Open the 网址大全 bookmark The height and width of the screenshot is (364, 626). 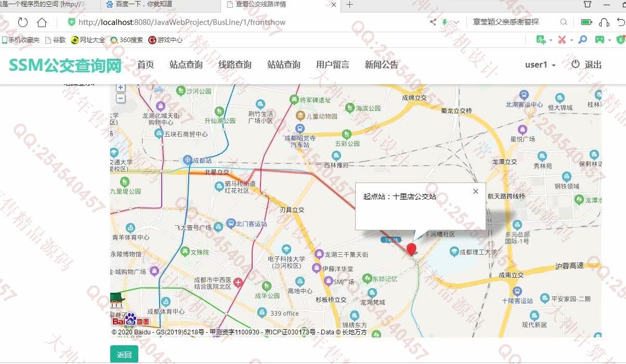tap(88, 40)
